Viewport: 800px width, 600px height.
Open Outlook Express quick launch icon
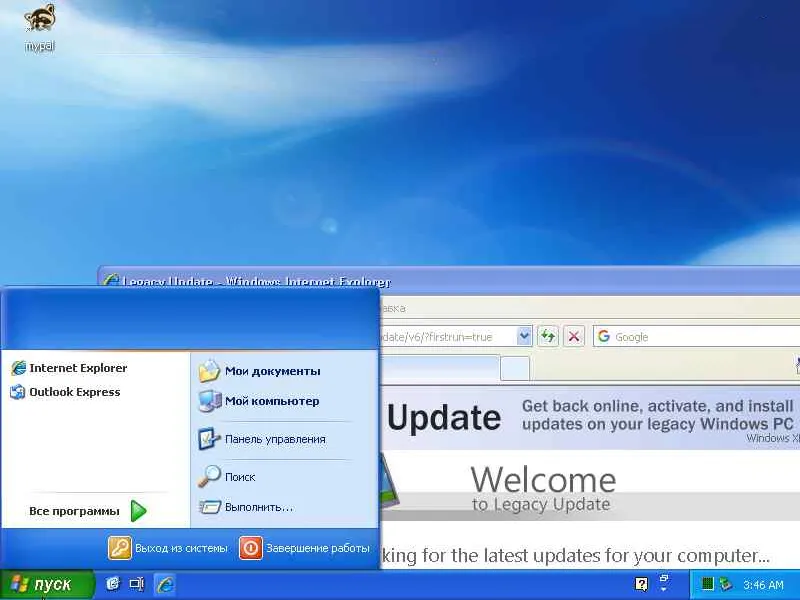pos(112,584)
